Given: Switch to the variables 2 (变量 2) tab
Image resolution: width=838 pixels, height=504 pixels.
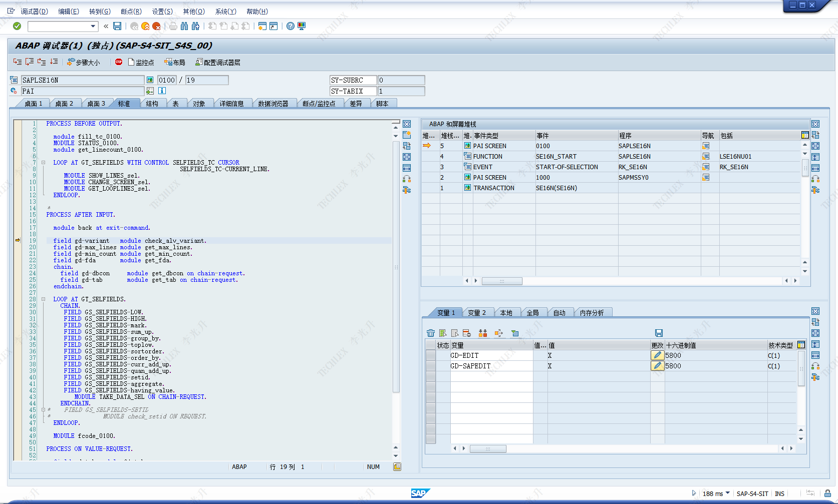Looking at the screenshot, I should (x=477, y=313).
